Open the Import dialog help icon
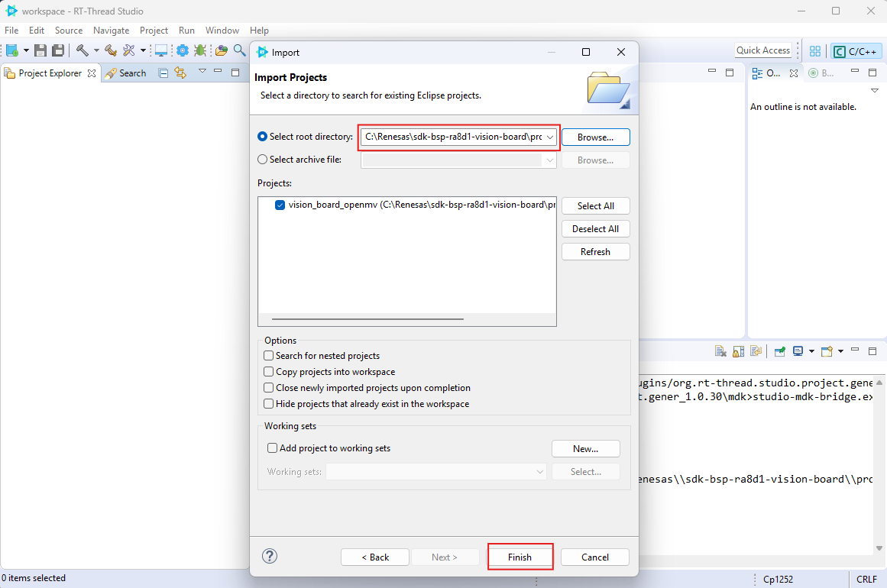 [270, 556]
